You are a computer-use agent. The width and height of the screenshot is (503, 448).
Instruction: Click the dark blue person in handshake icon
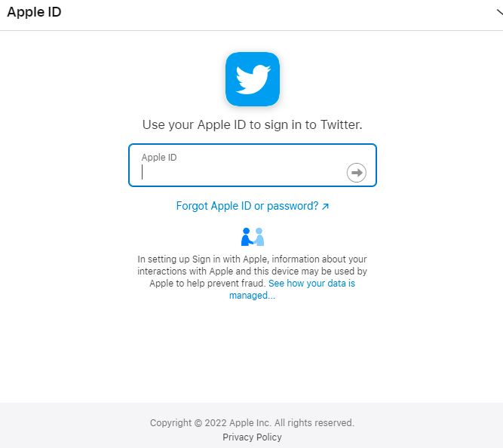pos(247,237)
